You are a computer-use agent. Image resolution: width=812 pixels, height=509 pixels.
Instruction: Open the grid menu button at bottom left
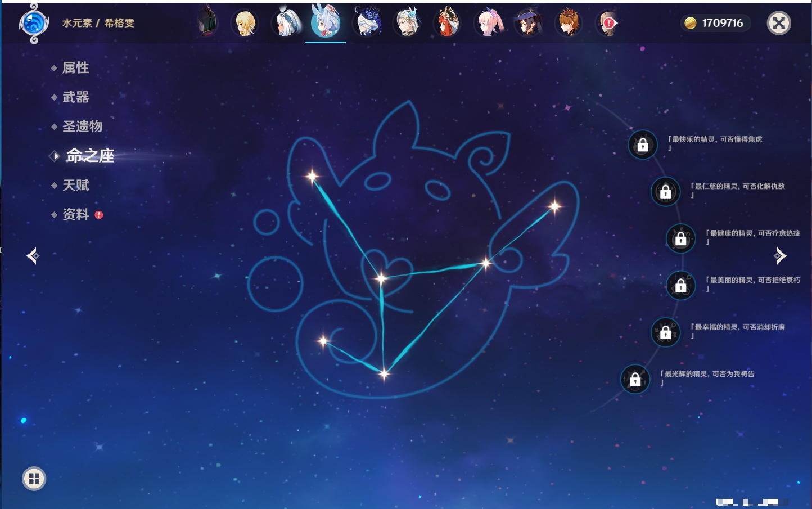coord(34,479)
